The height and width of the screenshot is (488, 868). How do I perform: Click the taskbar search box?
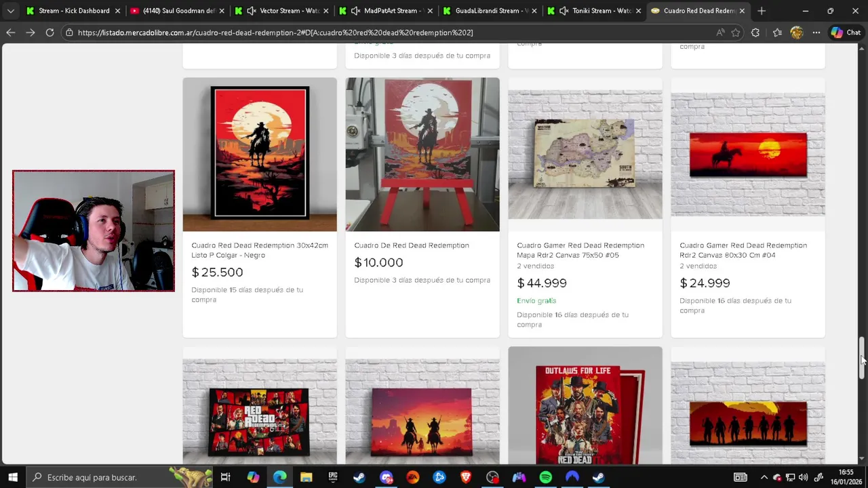119,477
